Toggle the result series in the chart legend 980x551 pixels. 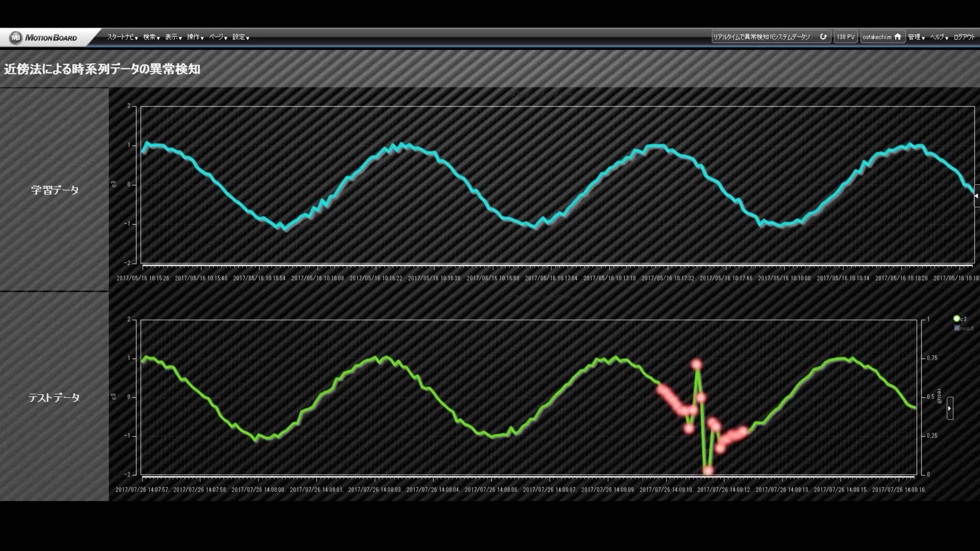[x=963, y=329]
